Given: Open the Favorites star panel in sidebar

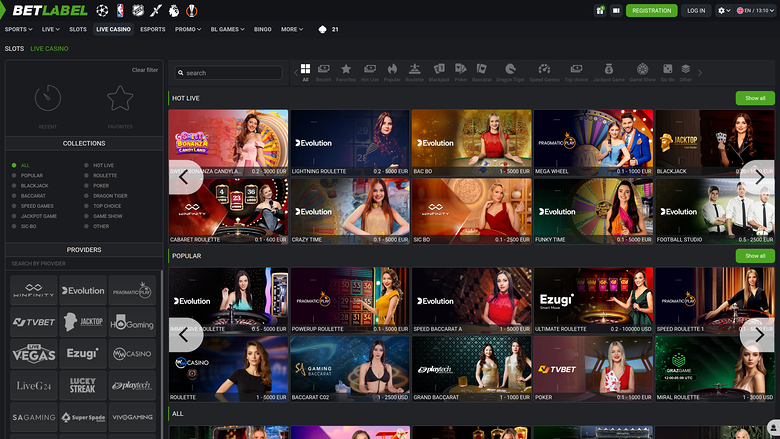Looking at the screenshot, I should 120,105.
